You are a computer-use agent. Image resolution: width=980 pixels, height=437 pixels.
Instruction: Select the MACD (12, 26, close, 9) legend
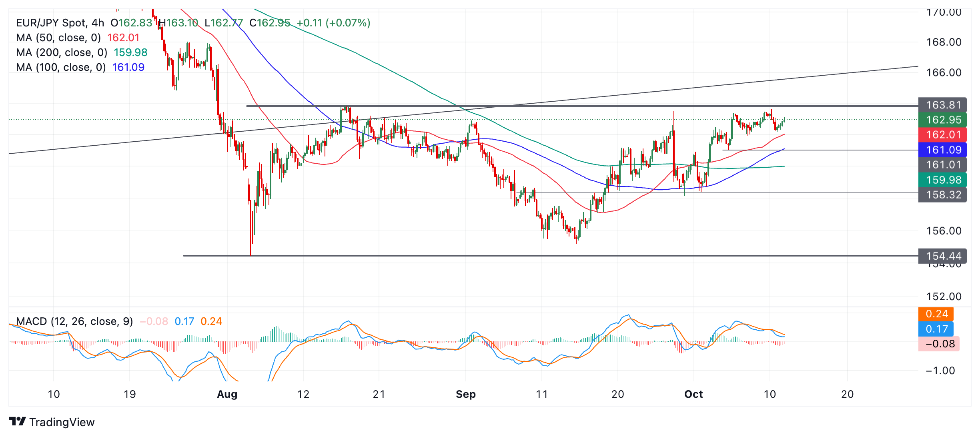[x=74, y=321]
